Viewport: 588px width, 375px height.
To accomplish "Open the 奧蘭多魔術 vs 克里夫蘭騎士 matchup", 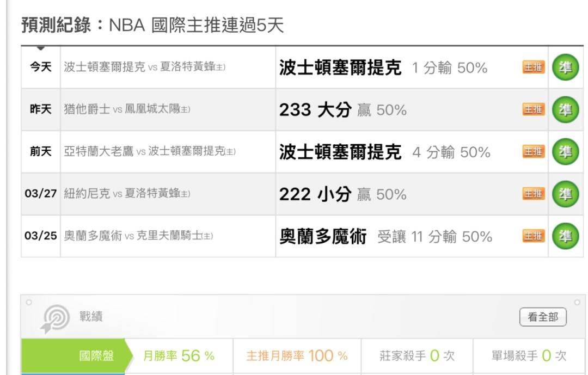I will click(139, 236).
